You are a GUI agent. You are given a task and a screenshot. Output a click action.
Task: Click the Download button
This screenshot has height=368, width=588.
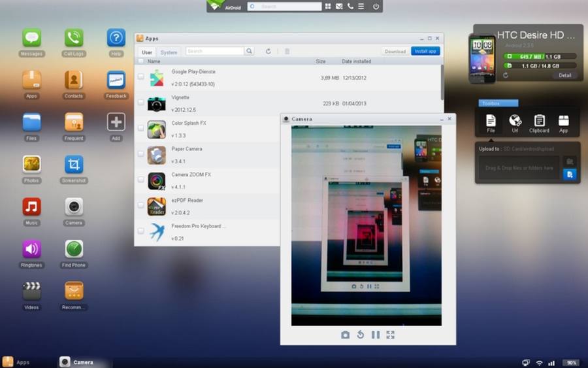(x=395, y=52)
